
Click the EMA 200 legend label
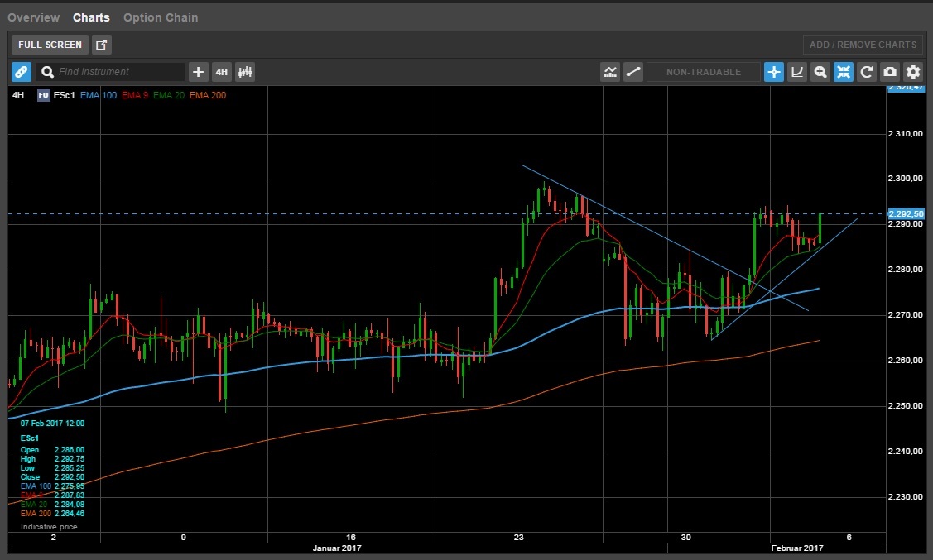208,95
